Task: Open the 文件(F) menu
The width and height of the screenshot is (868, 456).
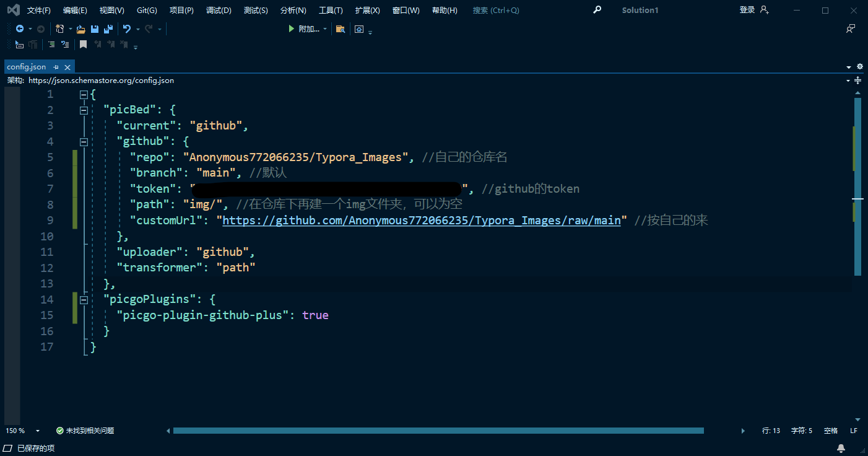Action: coord(39,11)
